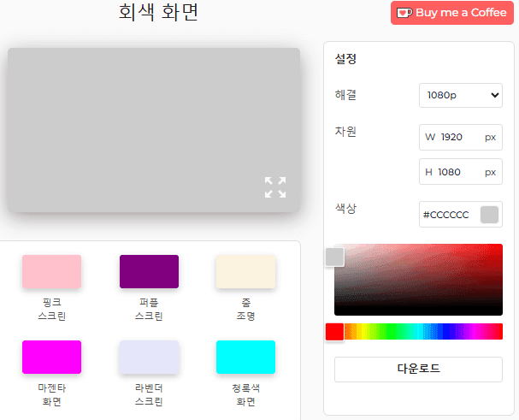The width and height of the screenshot is (519, 420).
Task: Select the magenta screen swatch
Action: point(51,357)
